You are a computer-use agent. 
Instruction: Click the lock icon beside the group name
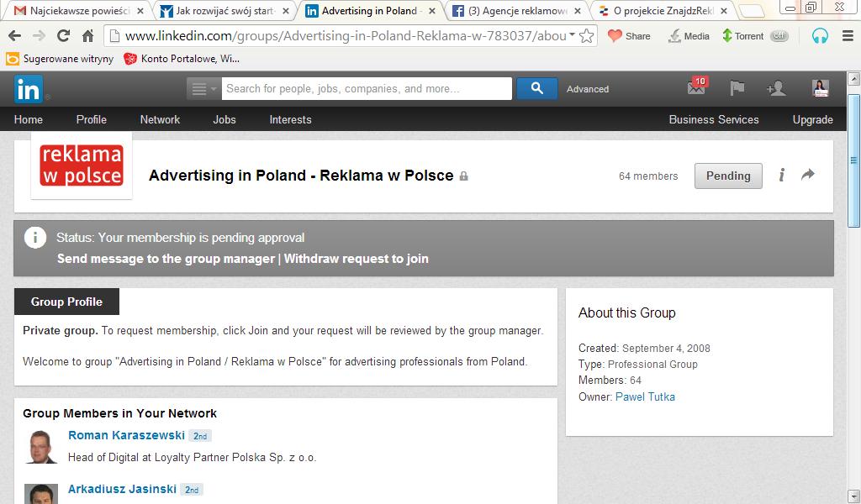463,176
